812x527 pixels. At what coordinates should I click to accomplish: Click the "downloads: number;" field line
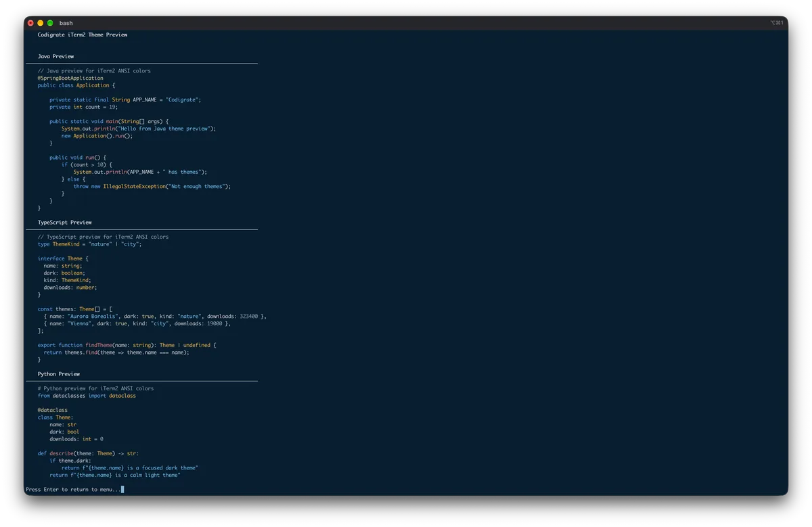70,288
